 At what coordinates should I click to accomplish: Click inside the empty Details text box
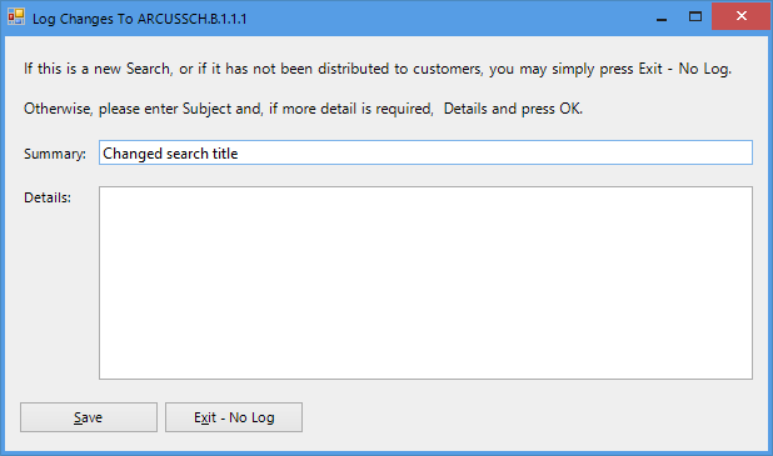(x=425, y=282)
